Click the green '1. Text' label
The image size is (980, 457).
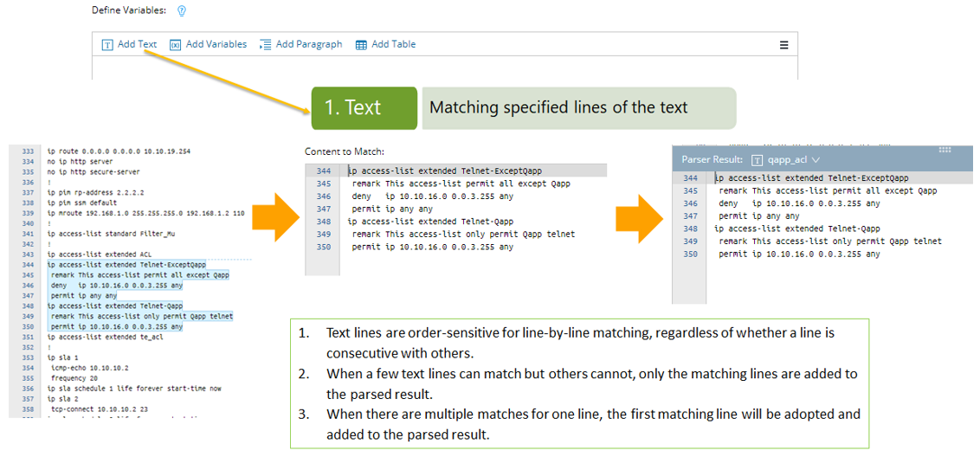coord(364,108)
